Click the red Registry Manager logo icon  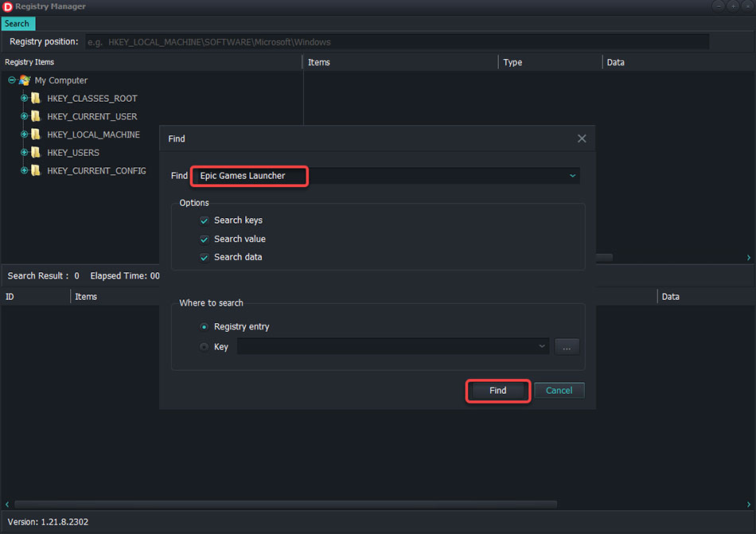(x=8, y=6)
